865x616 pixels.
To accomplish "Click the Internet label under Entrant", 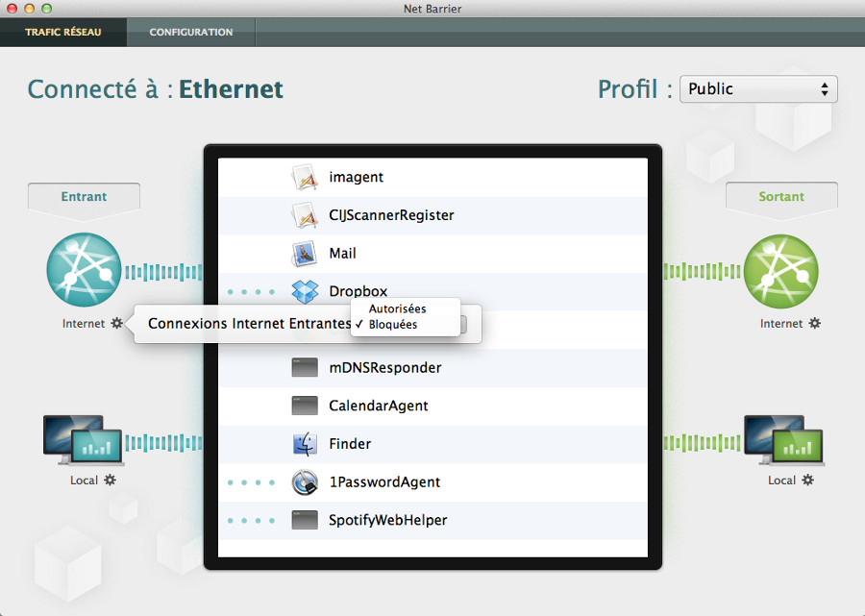I will click(84, 324).
